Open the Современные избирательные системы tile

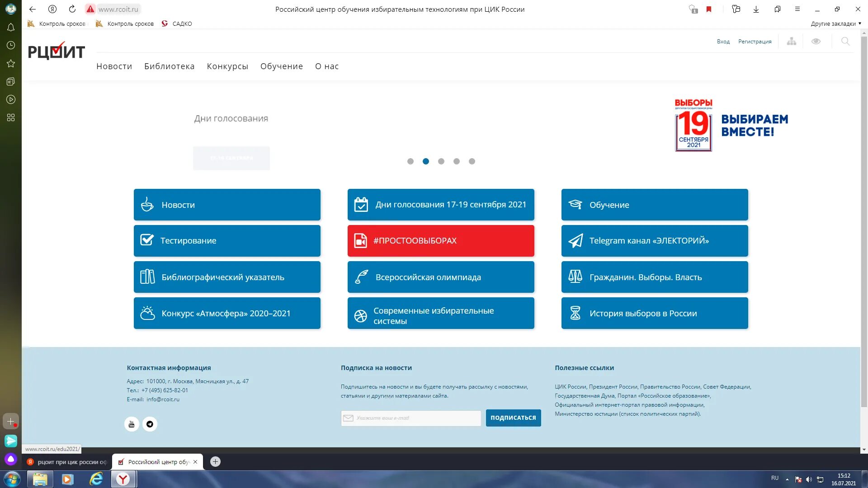coord(441,313)
